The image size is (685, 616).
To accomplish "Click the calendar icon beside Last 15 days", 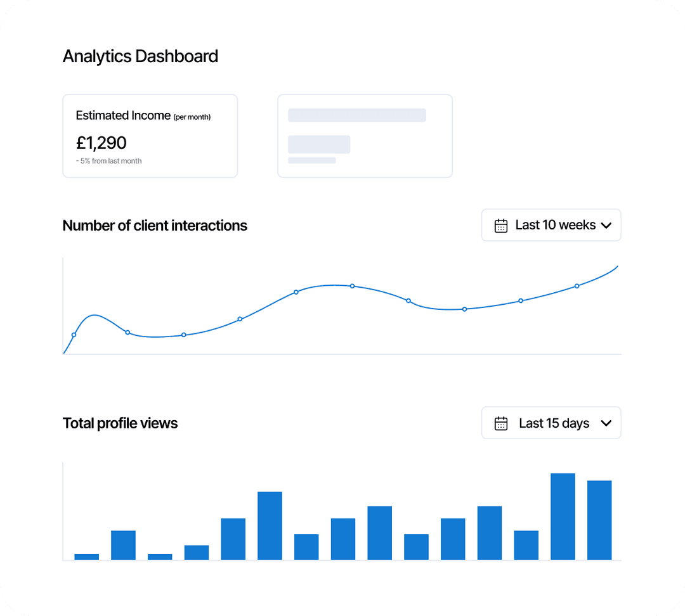I will click(x=502, y=423).
